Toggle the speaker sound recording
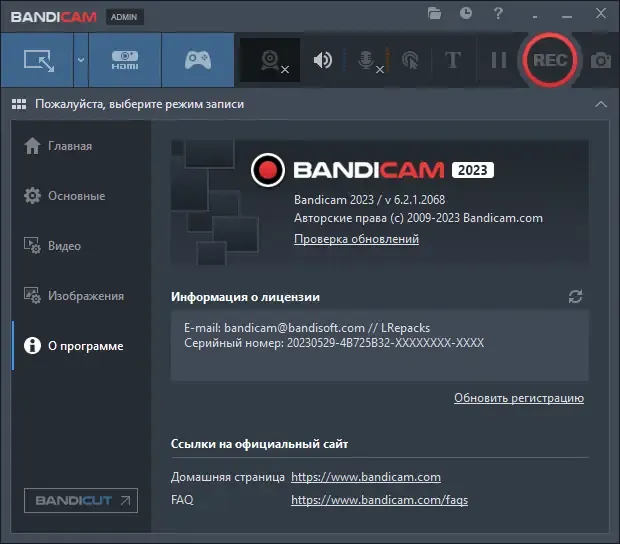The image size is (620, 544). pos(323,60)
